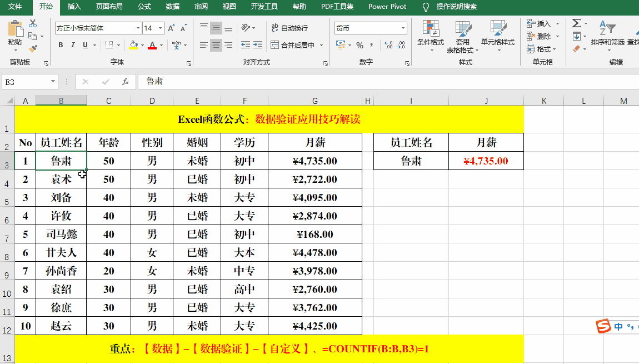Open 单元格样式 cell styles

[x=498, y=37]
